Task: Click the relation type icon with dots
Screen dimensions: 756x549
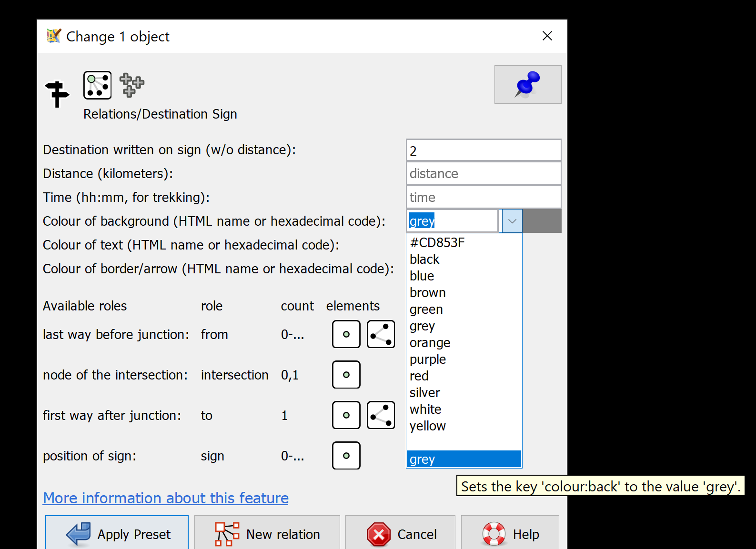Action: (97, 85)
